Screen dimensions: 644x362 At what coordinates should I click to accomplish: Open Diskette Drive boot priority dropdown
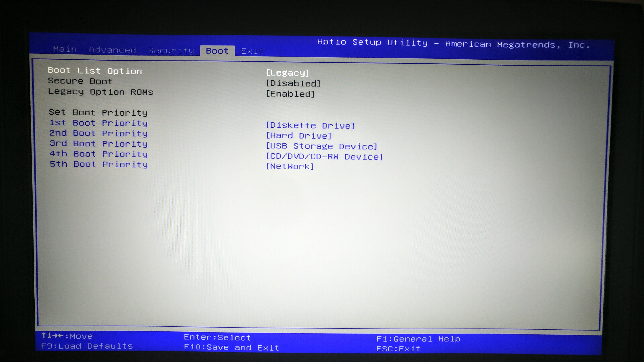[x=310, y=125]
